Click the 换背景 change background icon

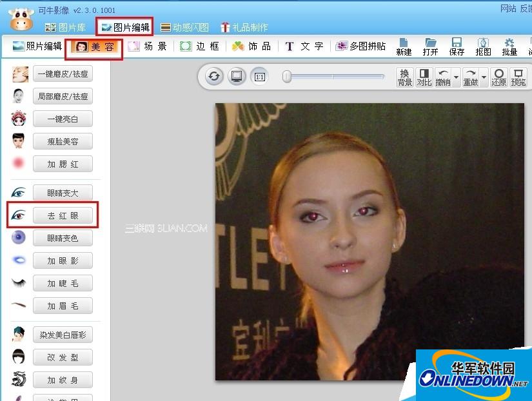coord(404,77)
